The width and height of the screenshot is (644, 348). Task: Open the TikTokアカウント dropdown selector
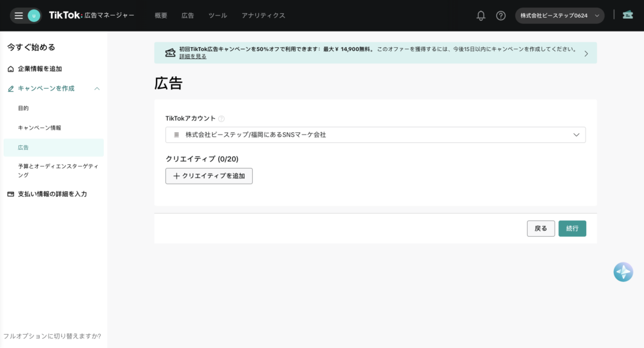point(375,135)
